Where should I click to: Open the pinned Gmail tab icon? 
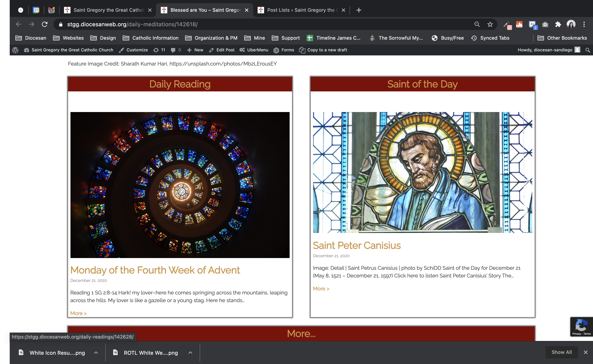coord(51,10)
